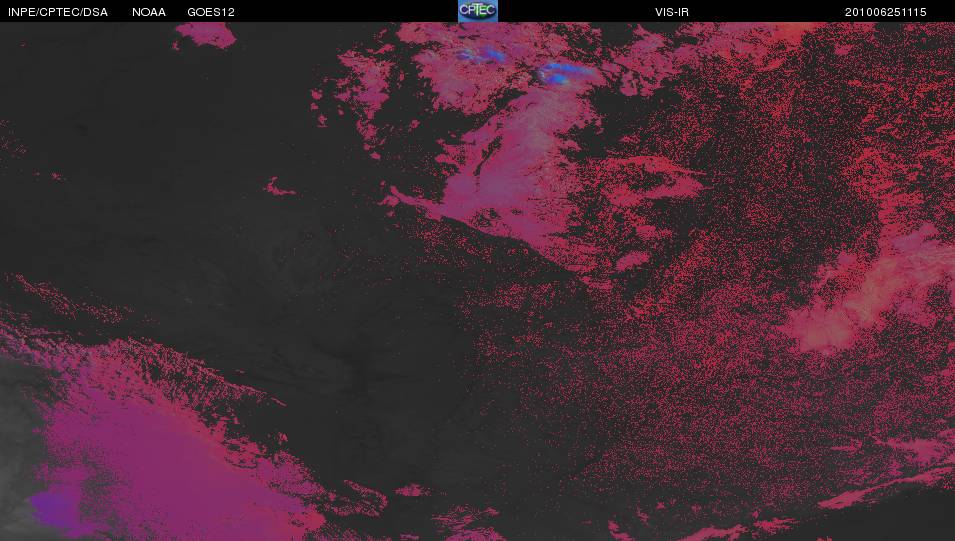Screen dimensions: 955x541
Task: Click the CPTEC logo in header
Action: [x=478, y=11]
